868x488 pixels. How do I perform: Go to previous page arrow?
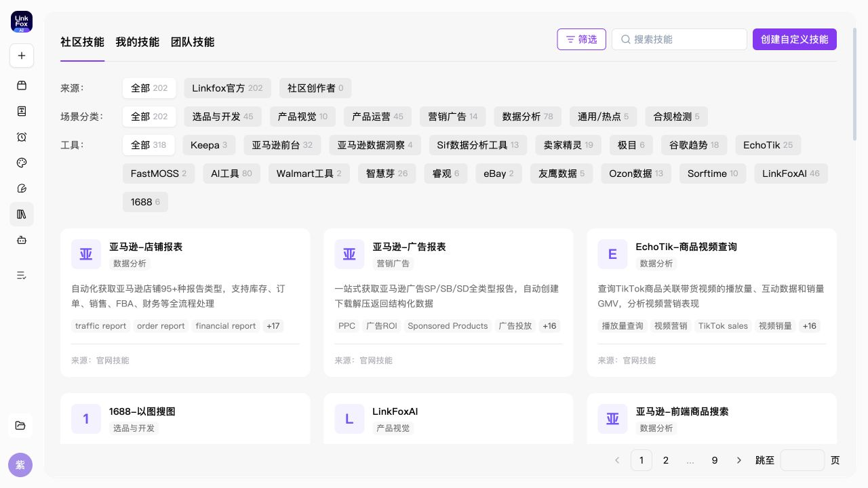(x=617, y=460)
